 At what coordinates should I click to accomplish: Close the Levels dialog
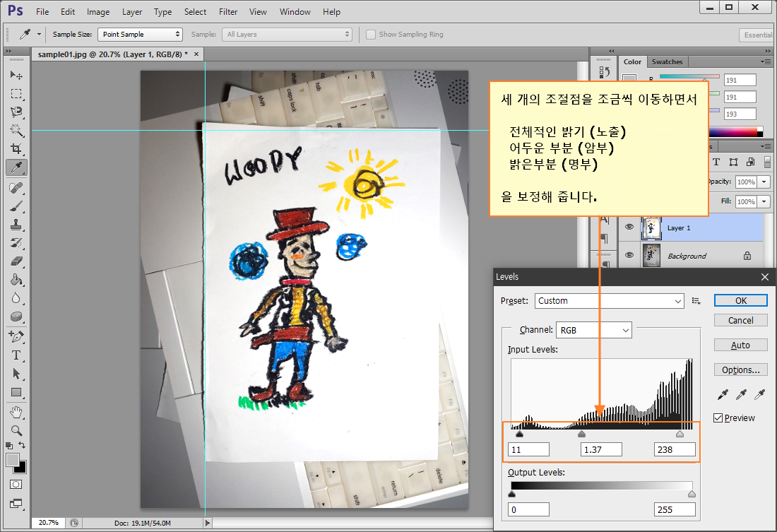click(765, 277)
